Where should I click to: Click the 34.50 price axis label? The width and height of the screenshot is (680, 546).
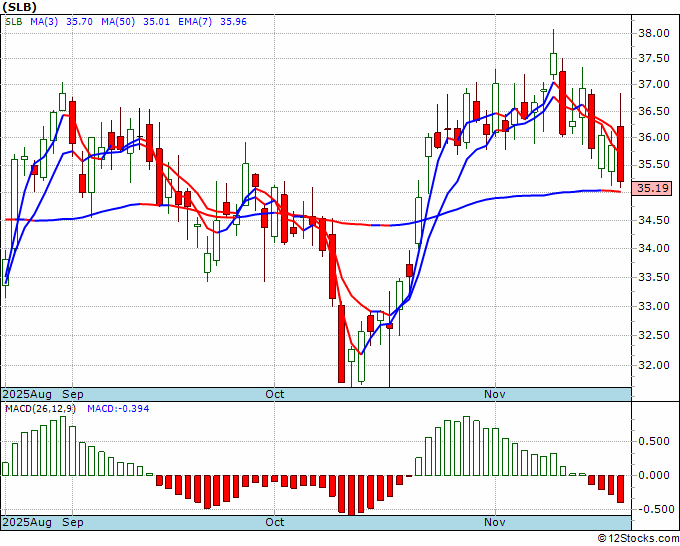click(654, 220)
